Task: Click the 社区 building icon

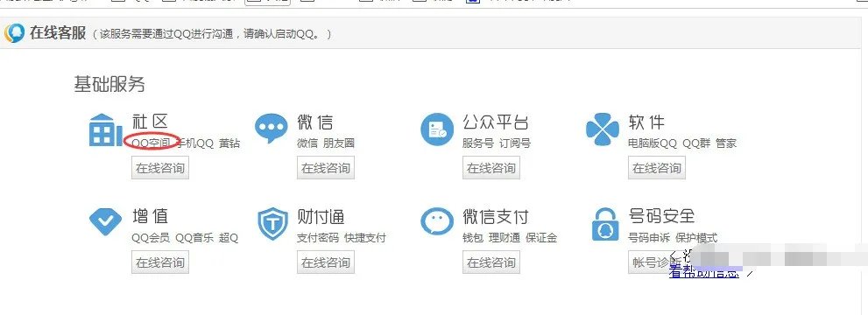Action: click(106, 129)
